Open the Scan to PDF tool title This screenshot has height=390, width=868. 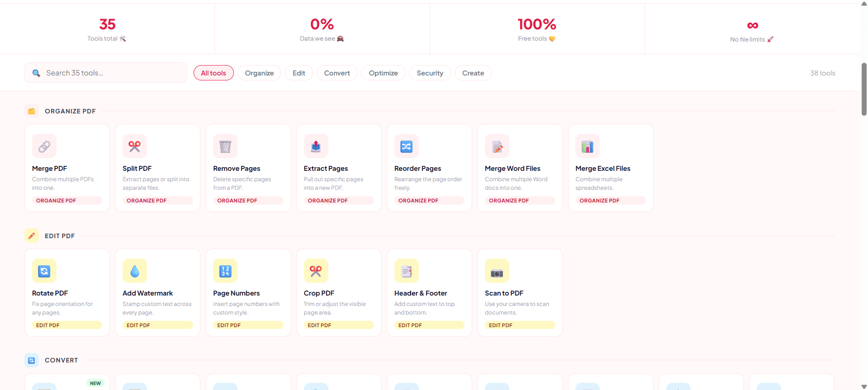click(504, 293)
